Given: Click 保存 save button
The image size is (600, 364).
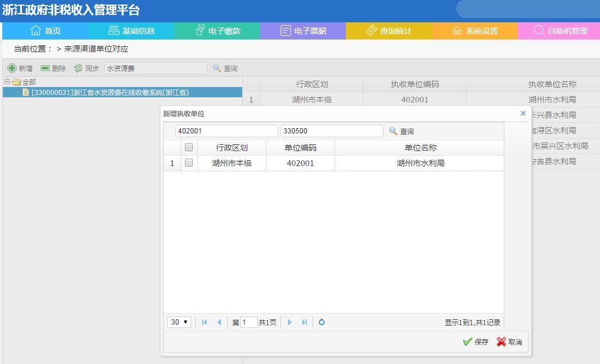Looking at the screenshot, I should tap(476, 342).
